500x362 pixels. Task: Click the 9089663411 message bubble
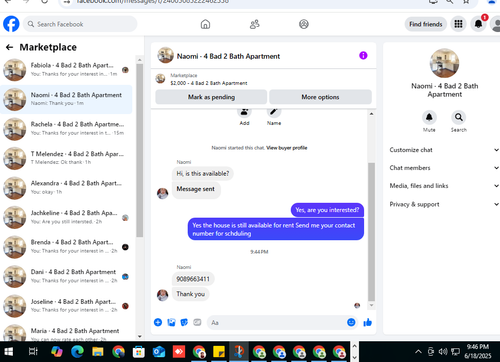(x=193, y=279)
